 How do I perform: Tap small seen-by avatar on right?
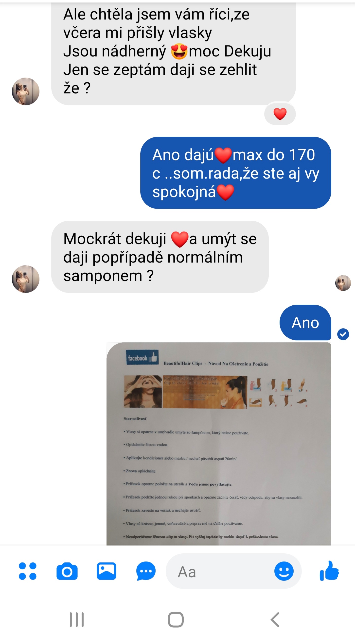(343, 283)
